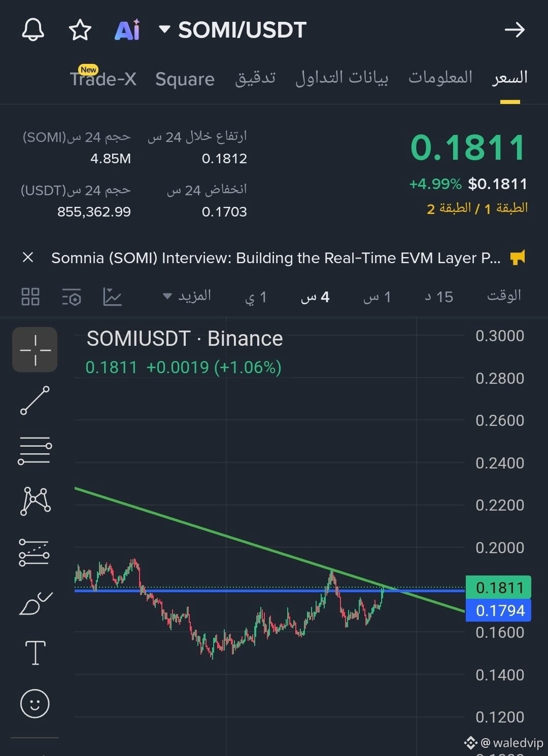Open the Trade-X tab

coord(103,79)
